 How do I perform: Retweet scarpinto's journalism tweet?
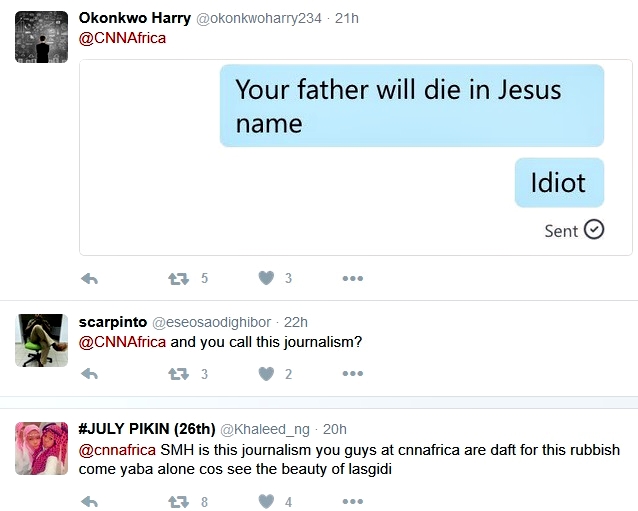coord(179,374)
